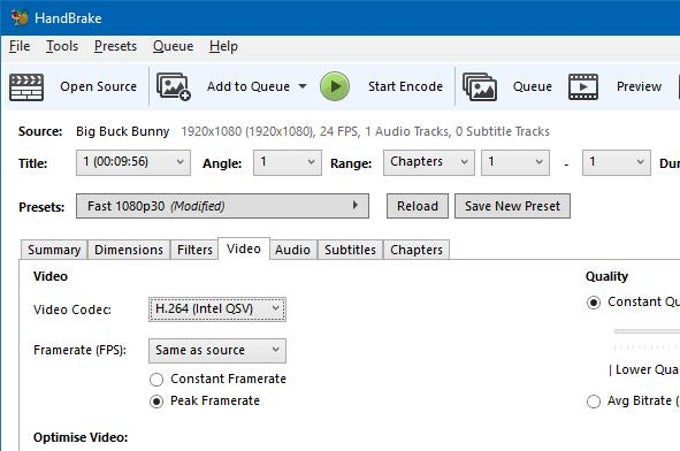Screen dimensions: 680x451
Task: Click the HandBrake pineapple logo icon
Action: click(x=19, y=18)
